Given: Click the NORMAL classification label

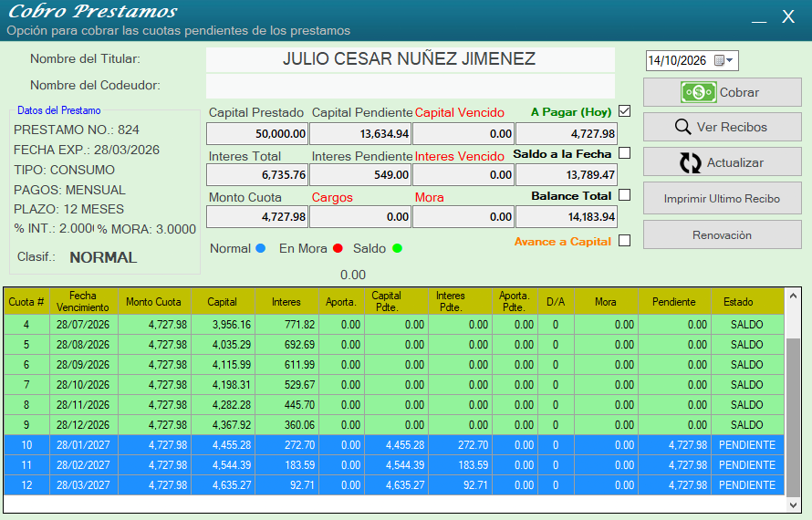Looking at the screenshot, I should 103,257.
